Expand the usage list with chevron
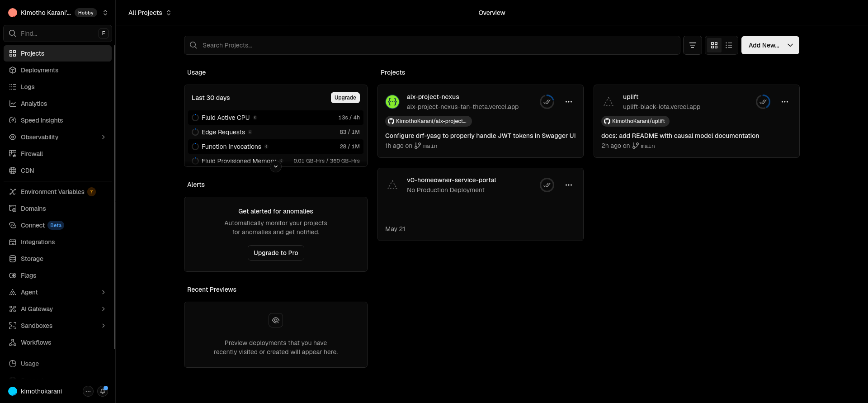Screen dimensions: 868x403 tap(276, 166)
